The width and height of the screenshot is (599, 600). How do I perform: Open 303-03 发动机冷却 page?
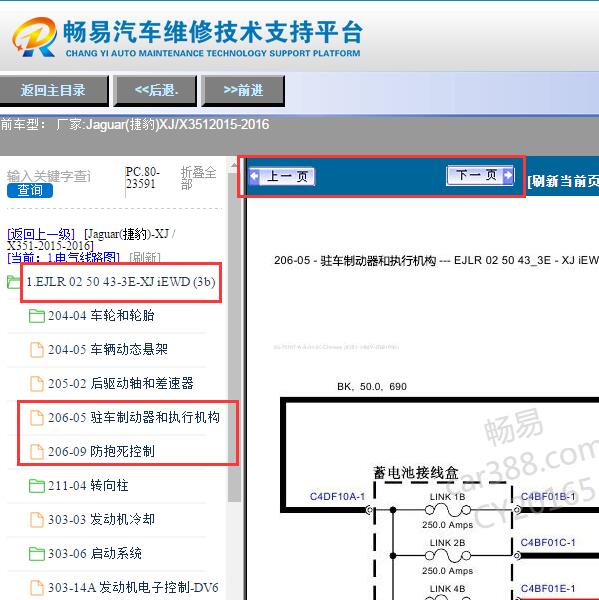pyautogui.click(x=101, y=520)
